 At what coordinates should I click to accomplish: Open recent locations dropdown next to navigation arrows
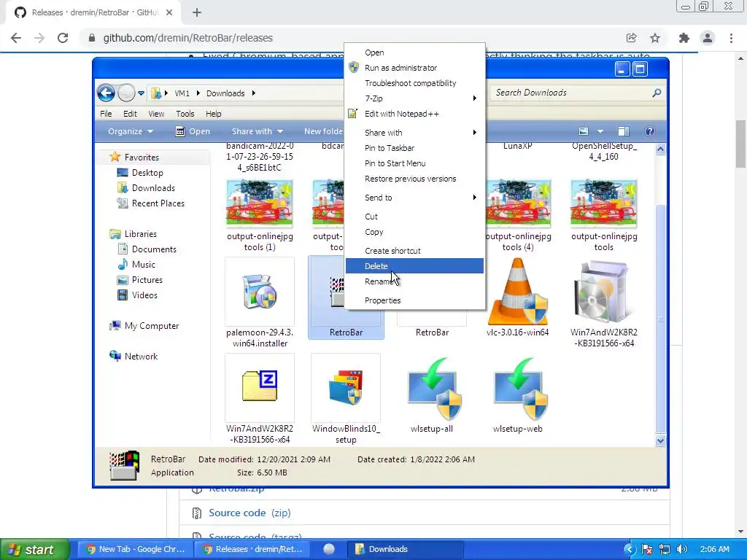point(142,93)
